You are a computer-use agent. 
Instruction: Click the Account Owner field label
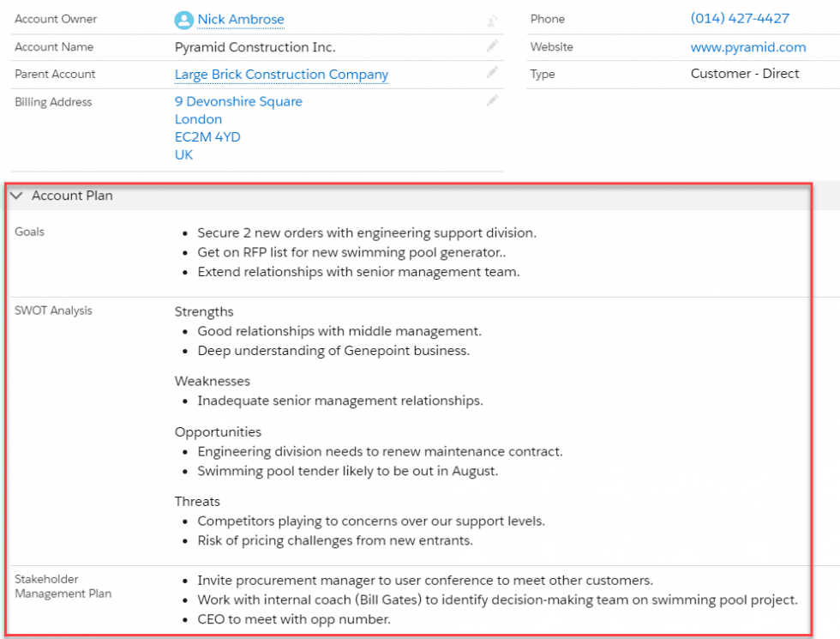pos(56,19)
